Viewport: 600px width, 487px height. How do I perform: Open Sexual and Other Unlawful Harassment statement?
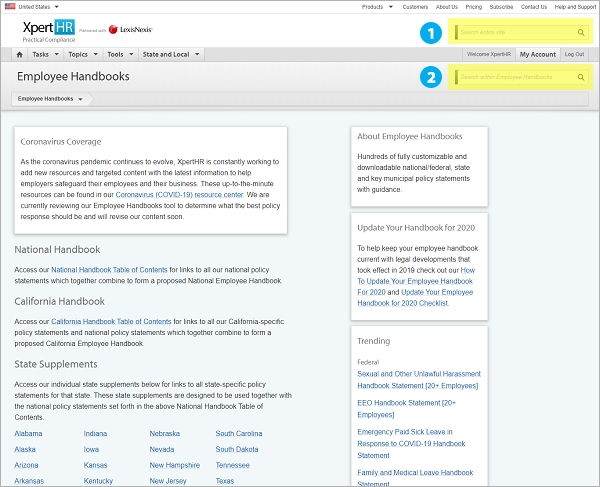(419, 380)
